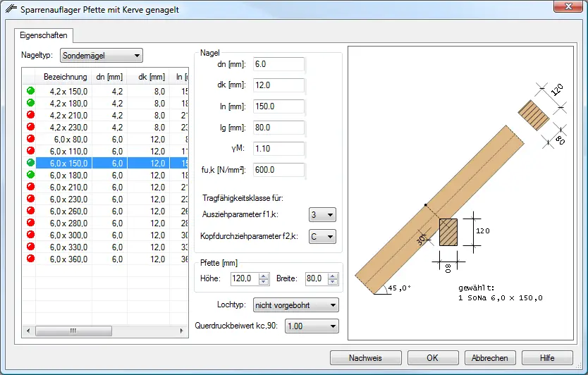Click the green status icon for 6,0 x 180,0

click(x=31, y=175)
